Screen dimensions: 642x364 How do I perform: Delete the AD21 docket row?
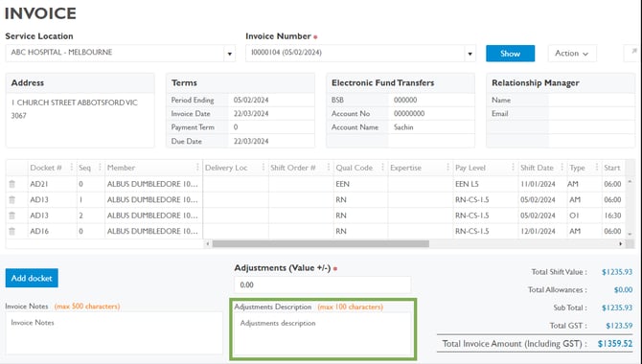pos(12,184)
